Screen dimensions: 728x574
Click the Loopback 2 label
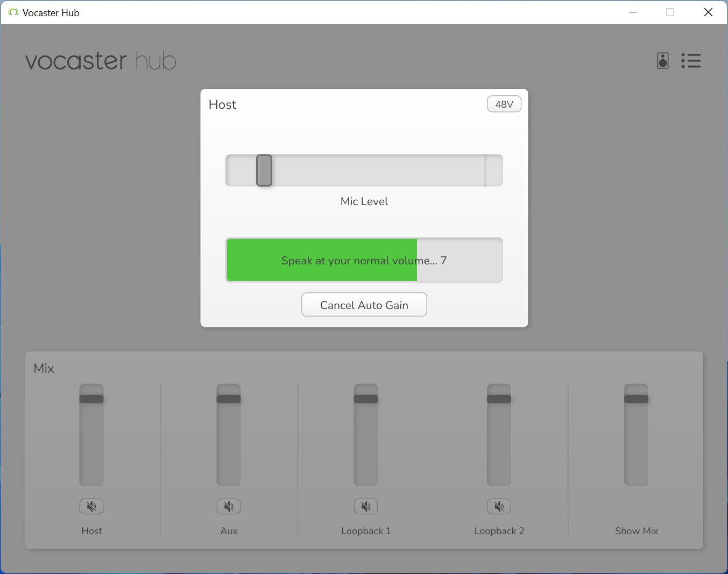(499, 531)
